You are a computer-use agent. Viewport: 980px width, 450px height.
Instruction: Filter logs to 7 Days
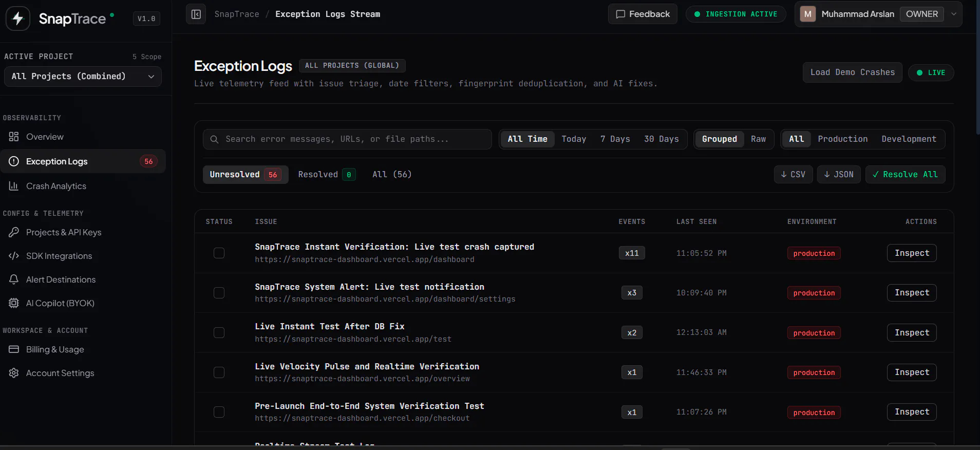615,139
